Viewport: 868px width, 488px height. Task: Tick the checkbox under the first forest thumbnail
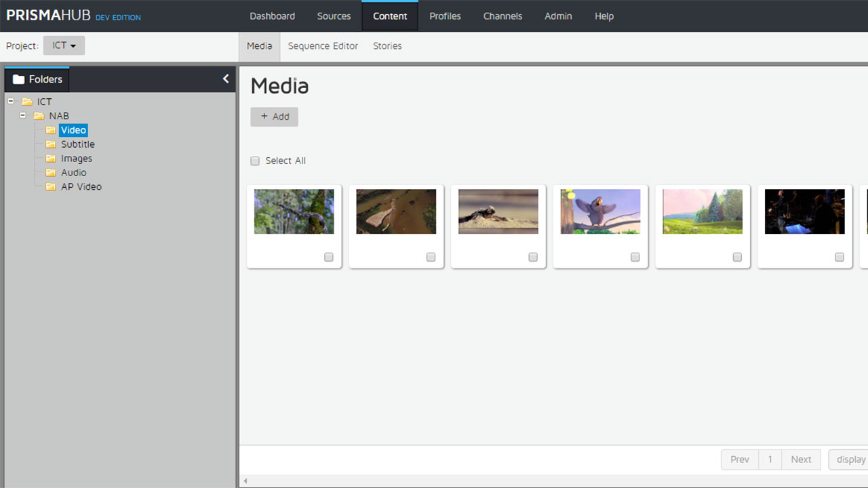329,257
